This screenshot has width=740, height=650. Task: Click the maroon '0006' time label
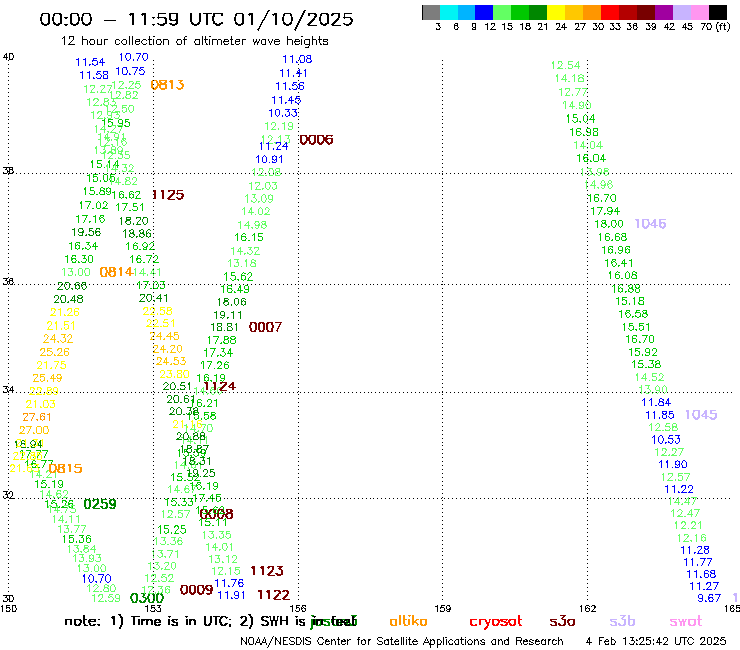click(316, 140)
